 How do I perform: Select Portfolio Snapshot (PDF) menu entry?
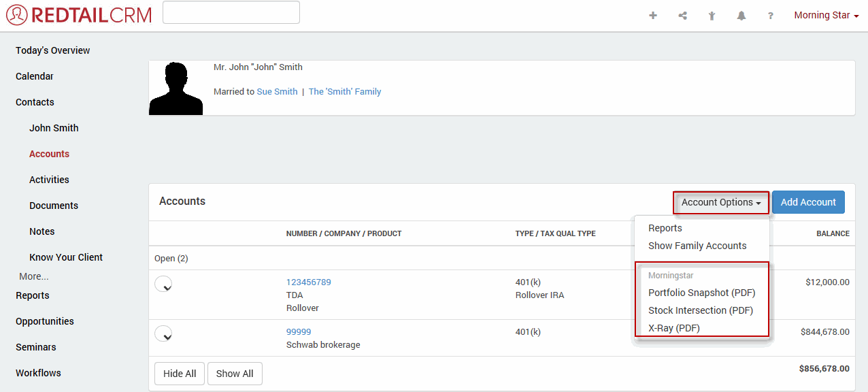701,293
